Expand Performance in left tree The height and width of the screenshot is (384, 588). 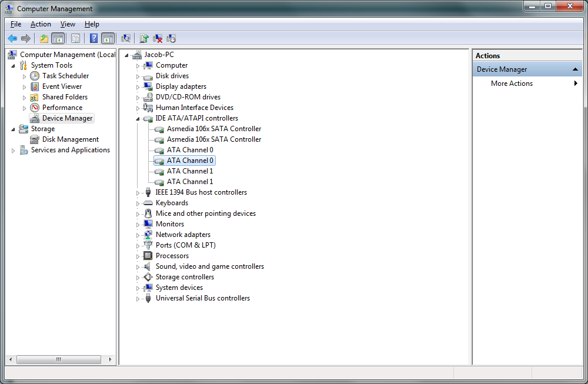pos(24,108)
